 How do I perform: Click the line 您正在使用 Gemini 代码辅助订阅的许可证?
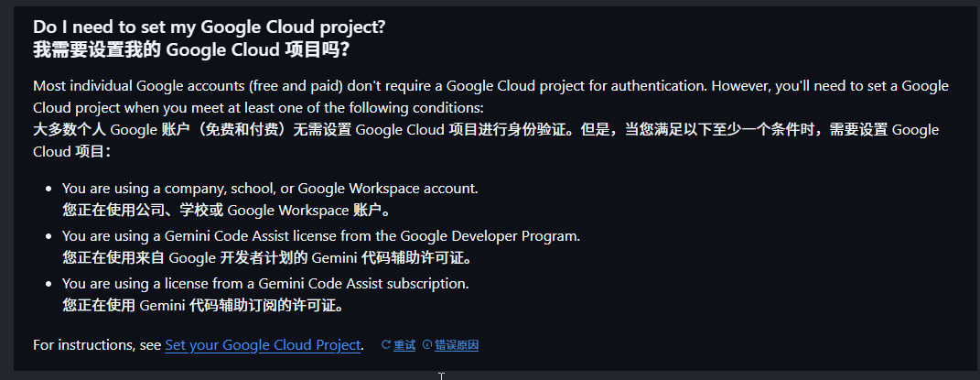point(216,306)
